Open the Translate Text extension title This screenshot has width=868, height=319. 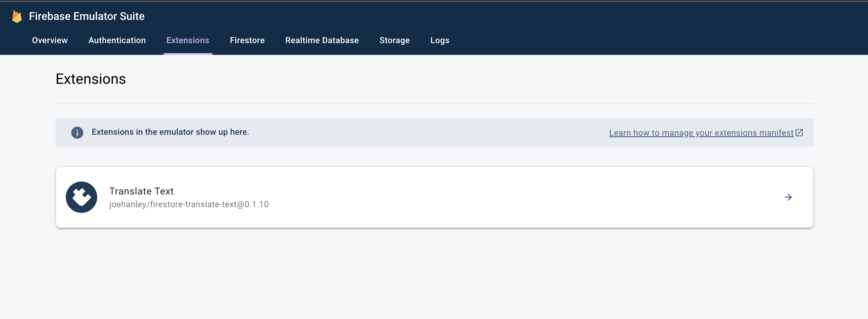141,191
